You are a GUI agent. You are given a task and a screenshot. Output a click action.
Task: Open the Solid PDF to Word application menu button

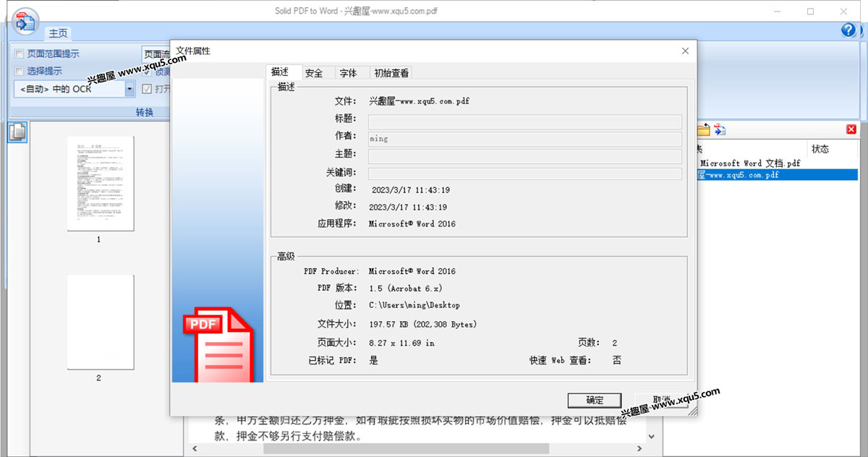(x=26, y=22)
